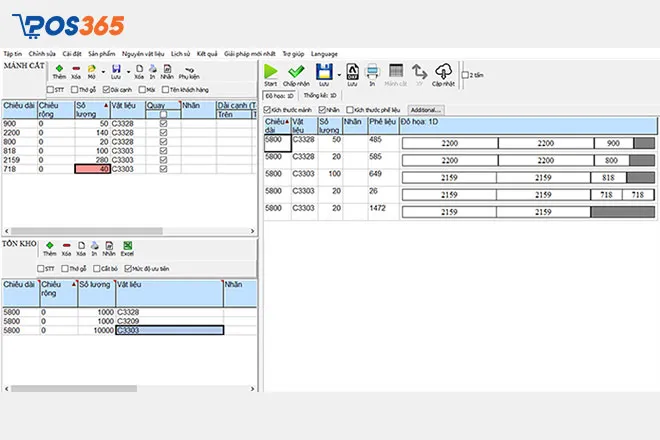Select the red highlighted quantity cell 40
This screenshot has width=660, height=440.
(93, 169)
